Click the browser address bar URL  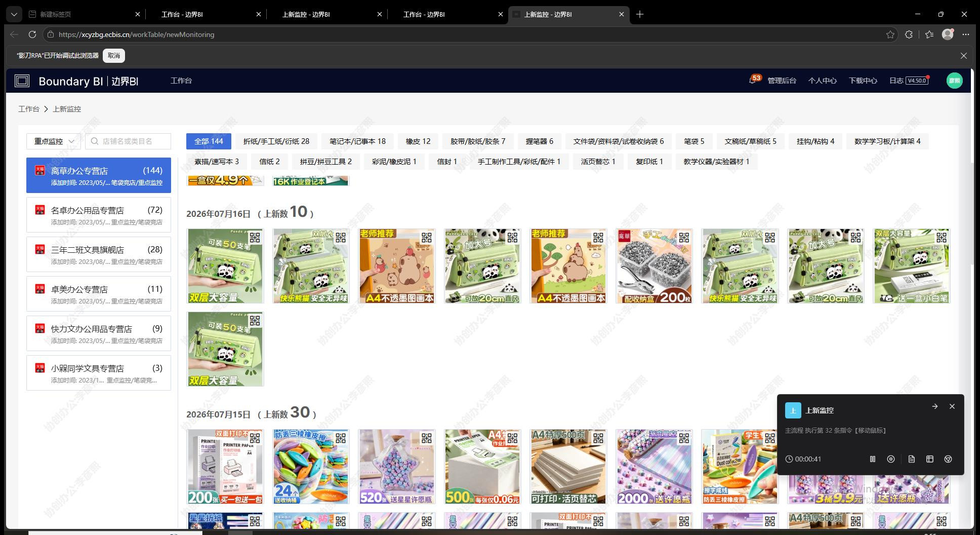(137, 34)
